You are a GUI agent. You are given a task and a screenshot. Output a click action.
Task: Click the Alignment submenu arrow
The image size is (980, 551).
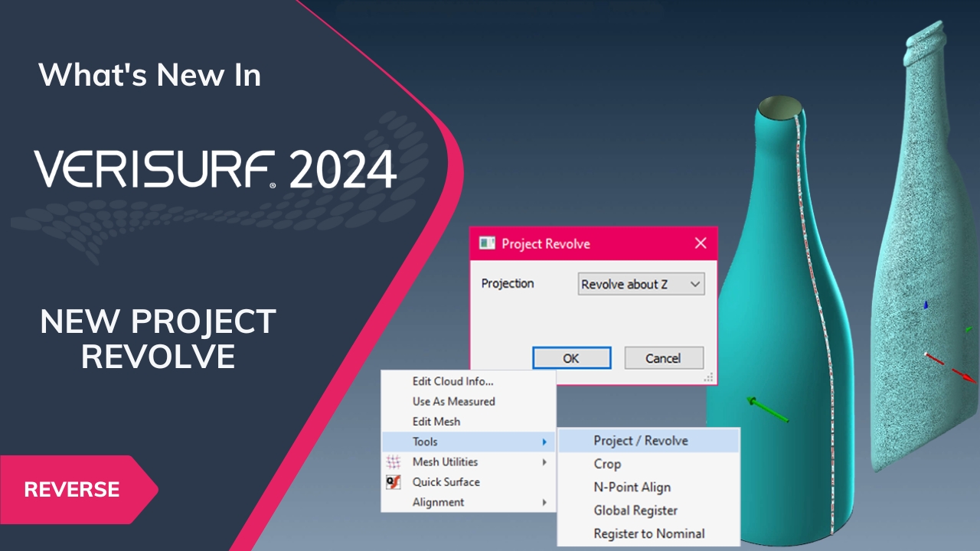(544, 502)
